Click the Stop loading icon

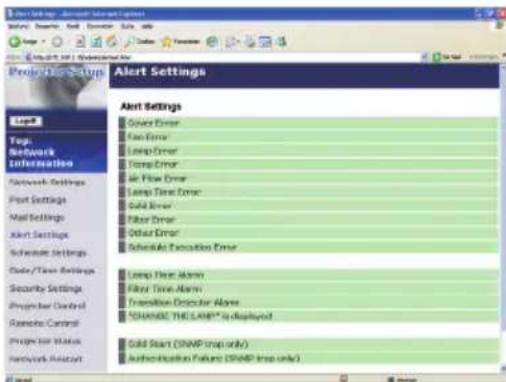click(x=80, y=42)
